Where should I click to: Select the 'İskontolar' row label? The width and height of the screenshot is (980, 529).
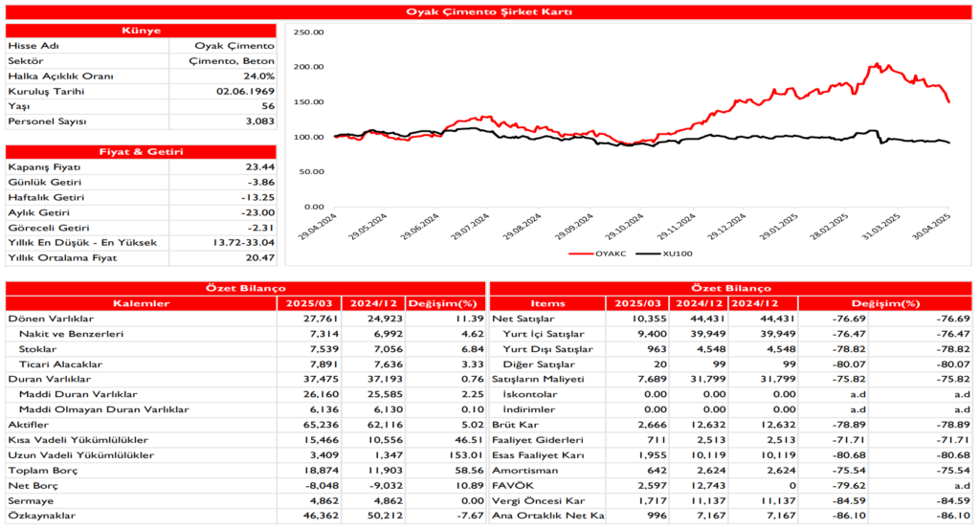tap(530, 395)
